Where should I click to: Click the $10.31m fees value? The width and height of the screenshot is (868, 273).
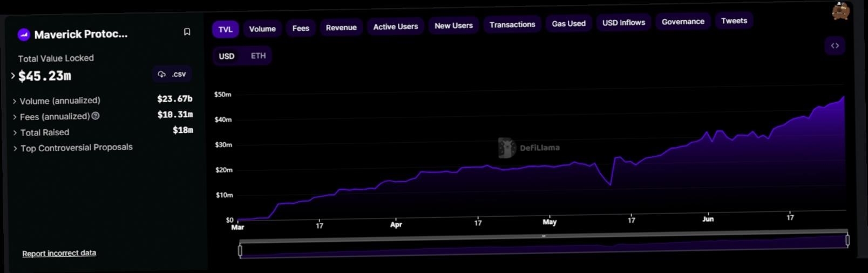tap(175, 115)
